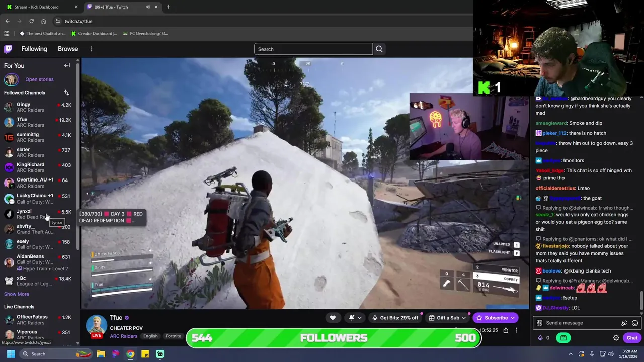Show hidden system tray icons
This screenshot has height=362, width=644.
pos(570,354)
